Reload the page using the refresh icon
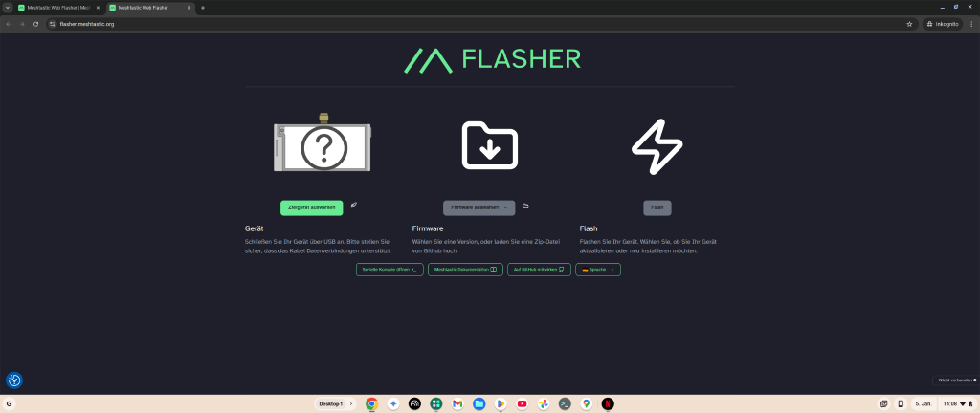This screenshot has width=980, height=413. click(x=35, y=24)
